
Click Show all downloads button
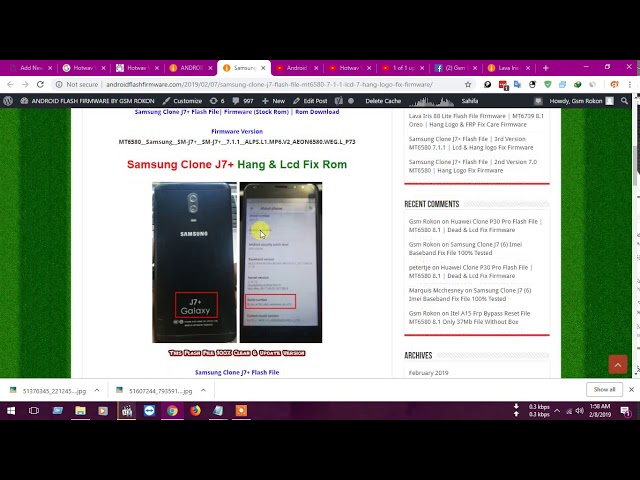[604, 390]
